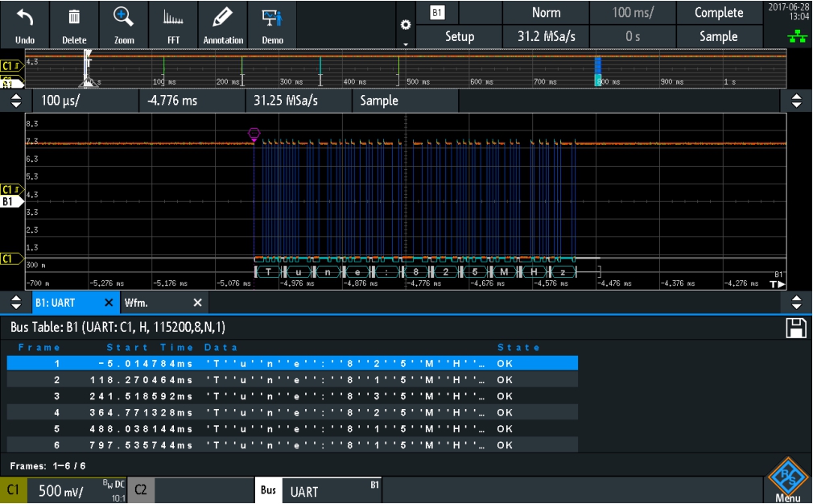Change the Norm trigger mode
Viewport: 813px width, 504px height.
pos(546,12)
